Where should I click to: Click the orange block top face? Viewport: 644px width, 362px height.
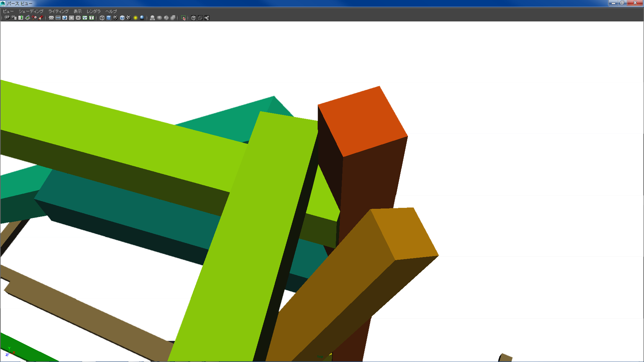coord(362,121)
